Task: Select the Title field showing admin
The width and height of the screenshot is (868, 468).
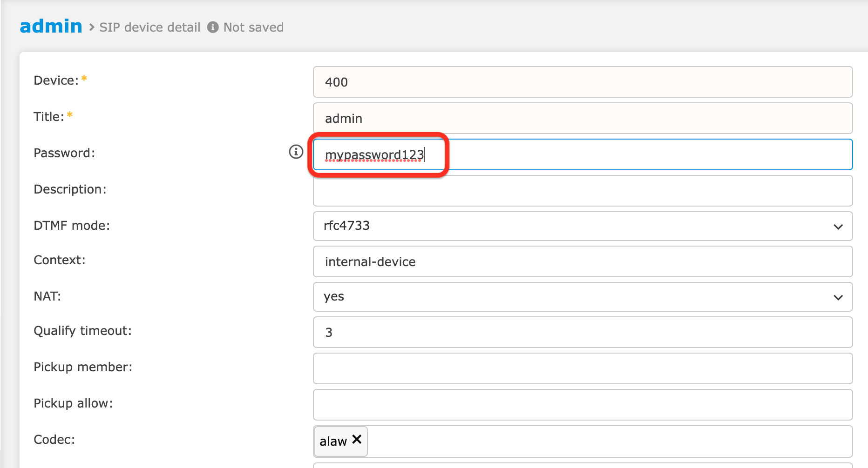Action: click(x=582, y=118)
